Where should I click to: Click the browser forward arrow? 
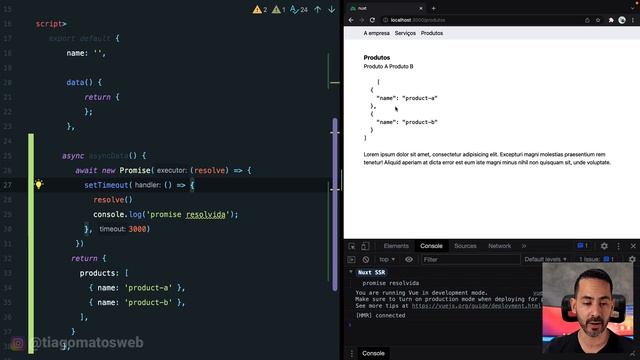pyautogui.click(x=362, y=20)
